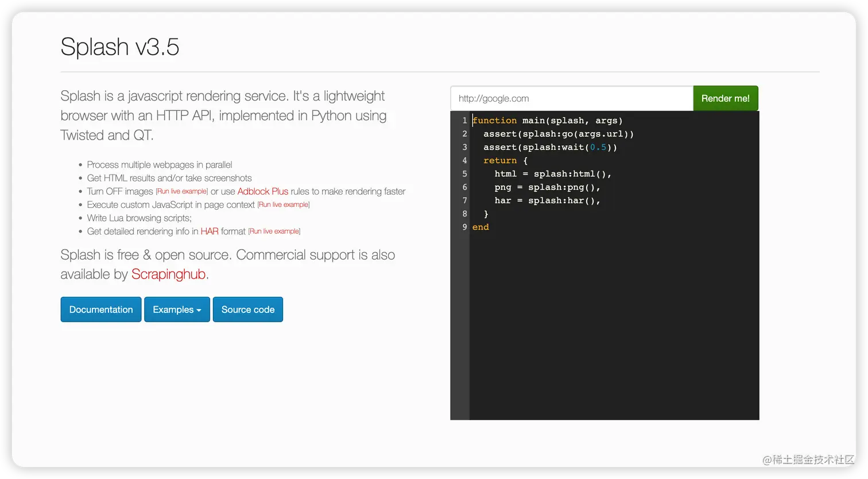Click the 'har = splash:har(),' line
This screenshot has height=479, width=868.
548,200
